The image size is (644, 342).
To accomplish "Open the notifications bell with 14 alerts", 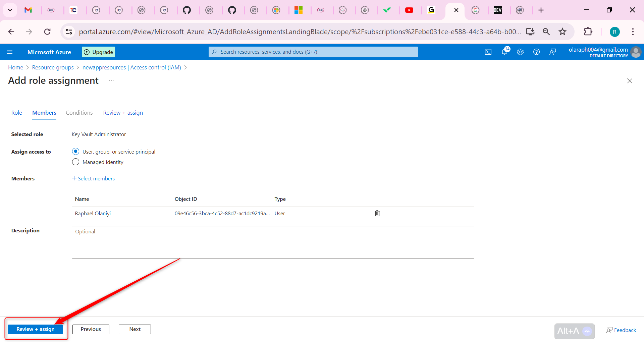I will 504,52.
